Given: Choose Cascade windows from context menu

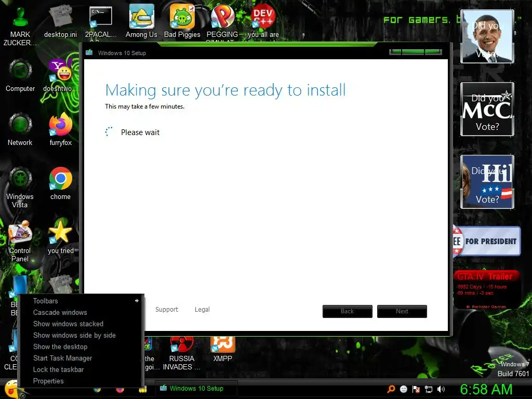Looking at the screenshot, I should click(60, 312).
